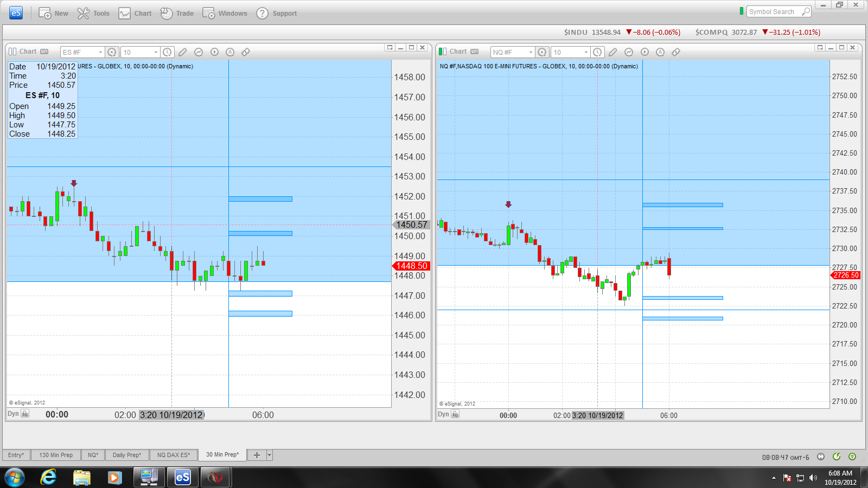Select the pencil drawing tool on NQ chart
Screen dimensions: 868x488
click(613, 52)
